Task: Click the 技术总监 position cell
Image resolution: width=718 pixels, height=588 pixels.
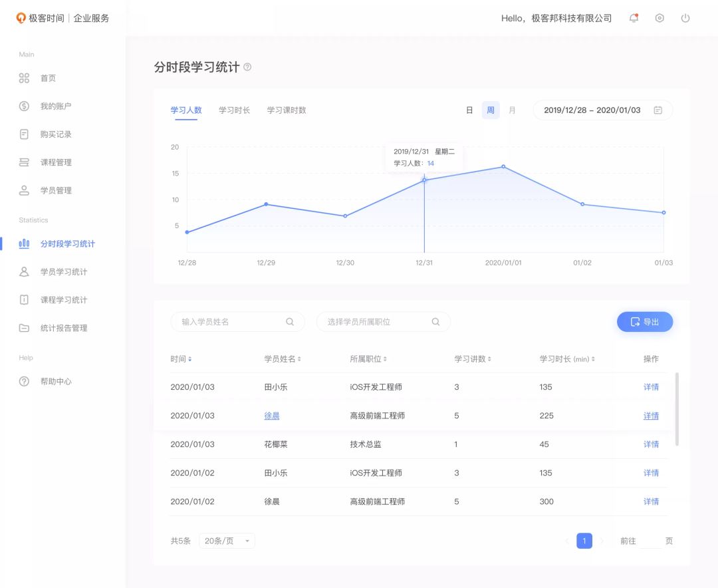Action: pyautogui.click(x=366, y=444)
